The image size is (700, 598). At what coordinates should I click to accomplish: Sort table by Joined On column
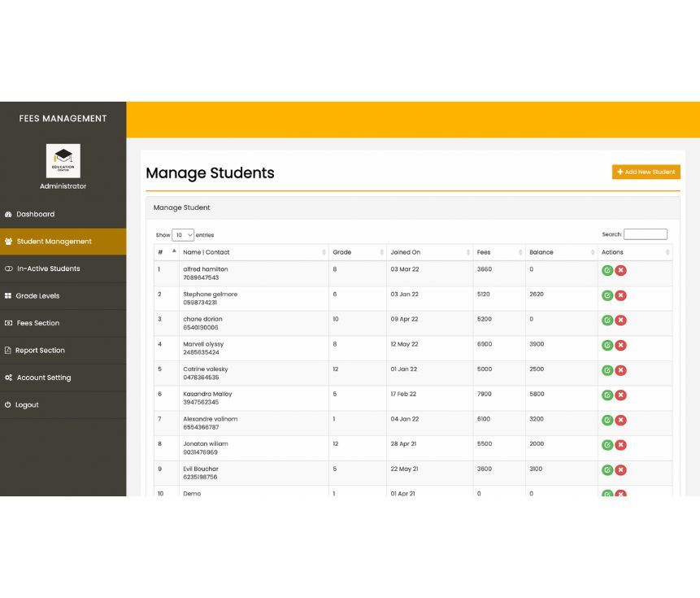429,252
